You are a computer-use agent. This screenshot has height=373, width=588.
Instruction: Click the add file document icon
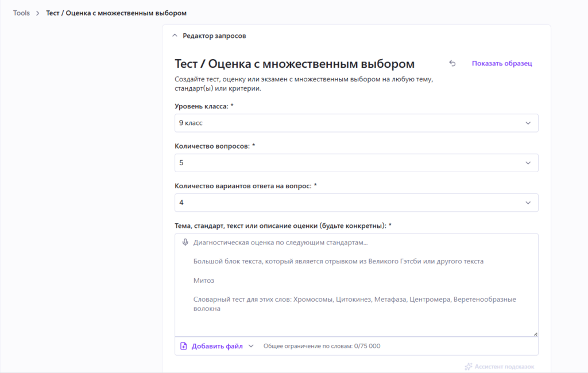pos(183,346)
